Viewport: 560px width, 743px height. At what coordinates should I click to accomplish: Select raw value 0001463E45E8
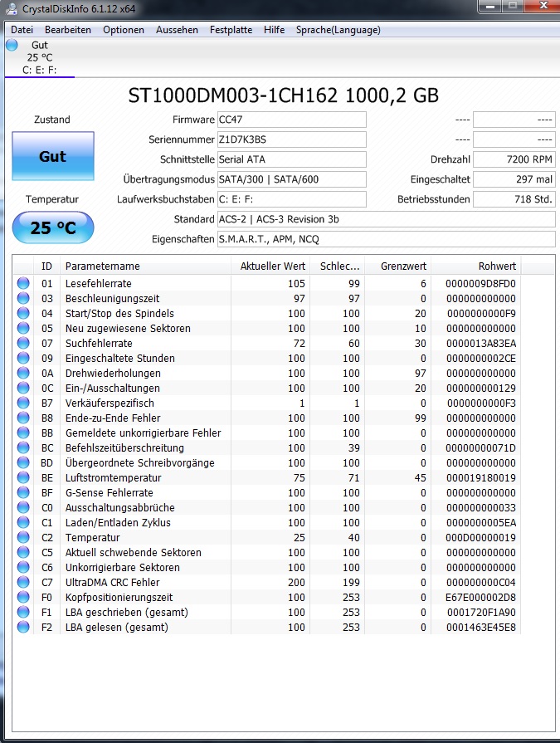[481, 627]
